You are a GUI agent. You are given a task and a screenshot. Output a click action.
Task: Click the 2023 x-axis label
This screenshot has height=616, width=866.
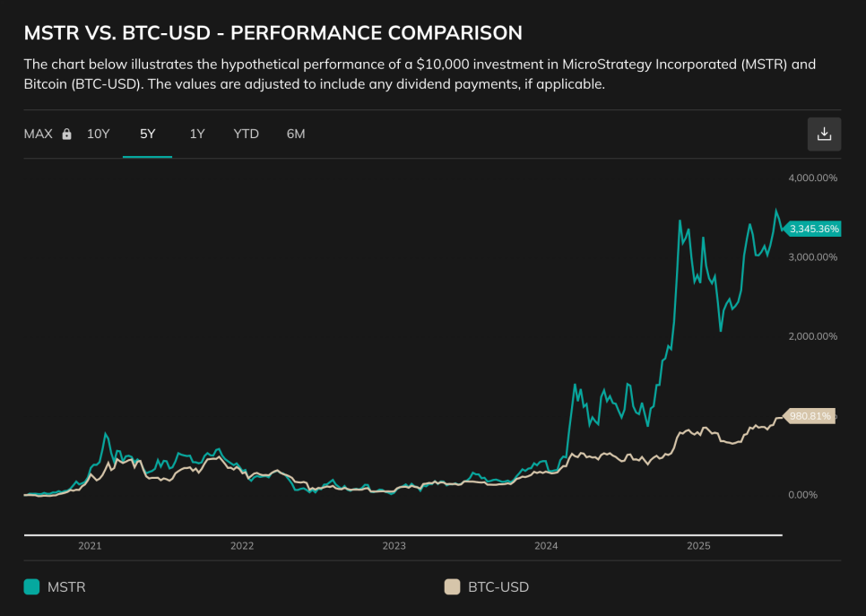click(x=394, y=546)
